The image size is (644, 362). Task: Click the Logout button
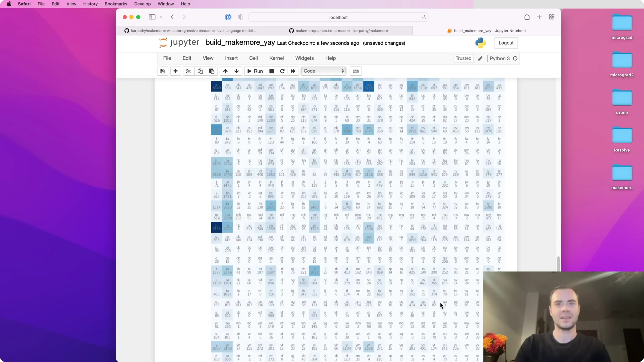[506, 43]
